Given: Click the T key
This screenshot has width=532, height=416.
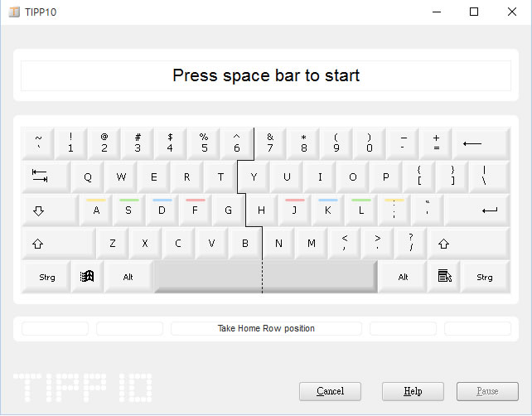Looking at the screenshot, I should click(220, 177).
